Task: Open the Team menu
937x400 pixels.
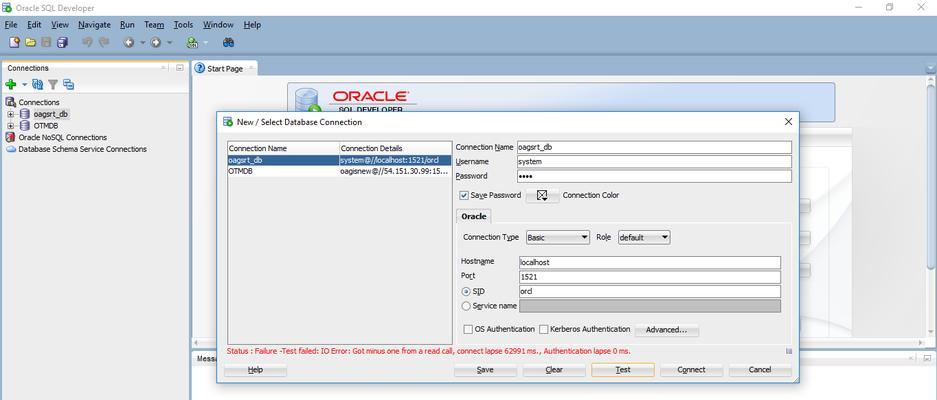Action: 154,25
